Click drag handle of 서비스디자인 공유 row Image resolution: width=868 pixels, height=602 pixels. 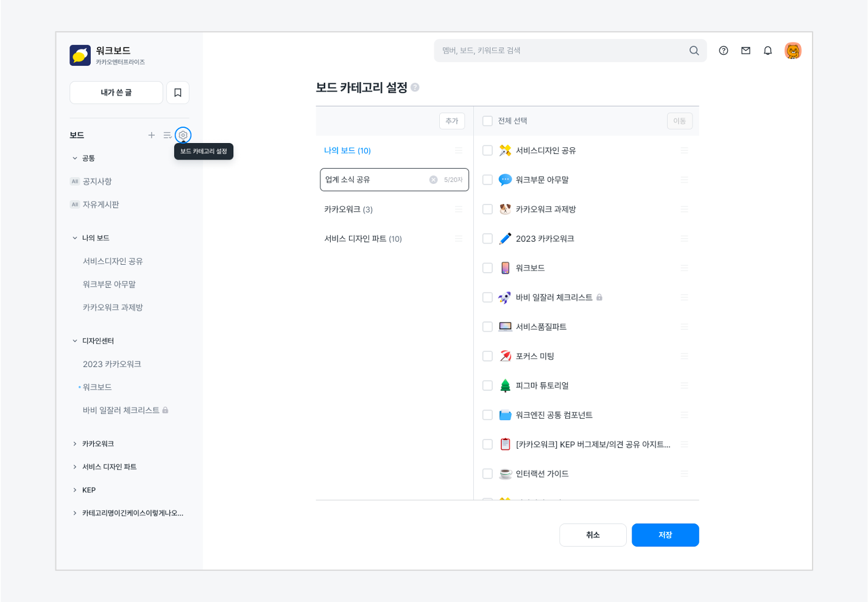pyautogui.click(x=685, y=150)
